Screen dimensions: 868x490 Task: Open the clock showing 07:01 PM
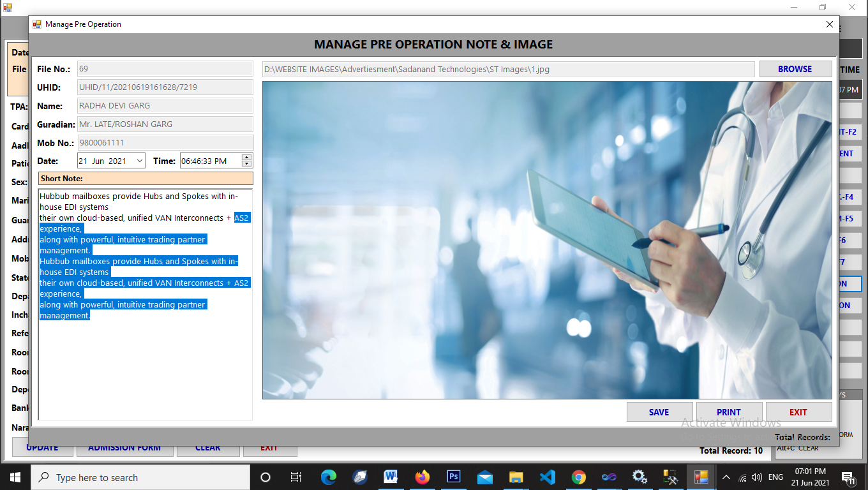click(811, 477)
